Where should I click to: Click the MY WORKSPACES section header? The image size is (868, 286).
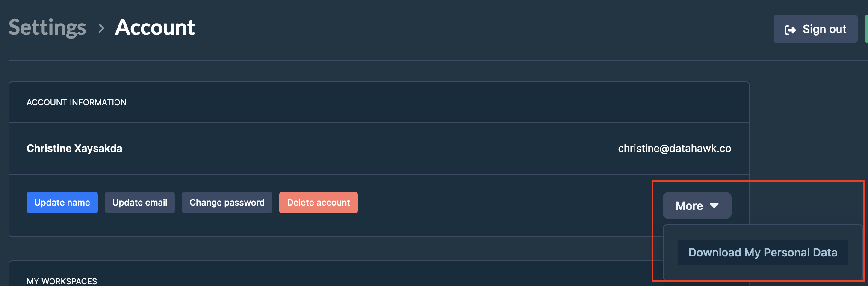click(x=62, y=281)
